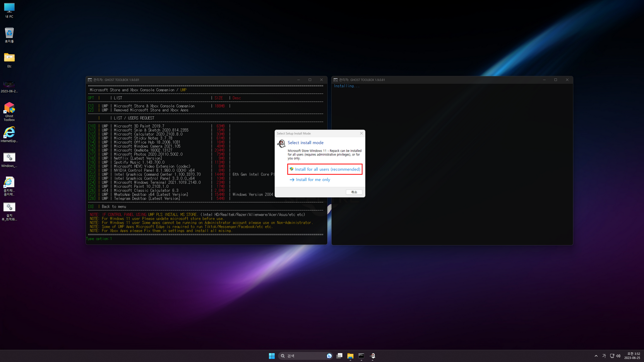Click the 'Type option:1' prompt line
644x362 pixels.
(99, 239)
